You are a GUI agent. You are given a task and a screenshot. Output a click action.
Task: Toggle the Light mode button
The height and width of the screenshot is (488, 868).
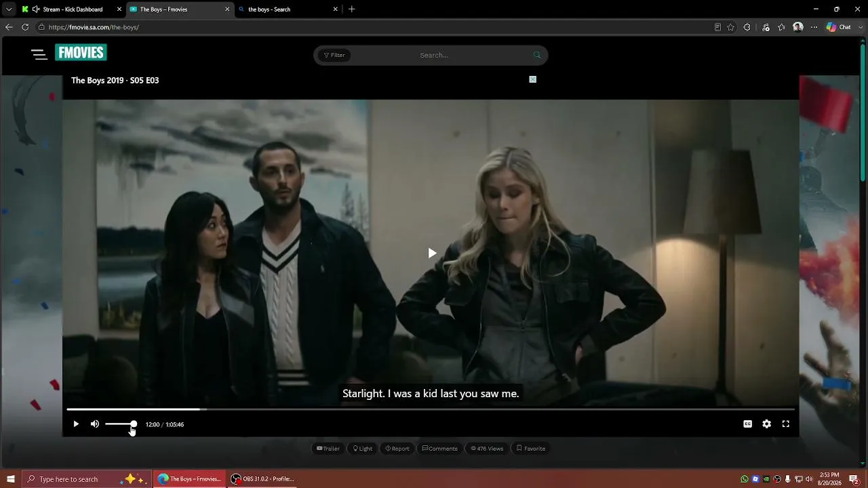tap(363, 449)
